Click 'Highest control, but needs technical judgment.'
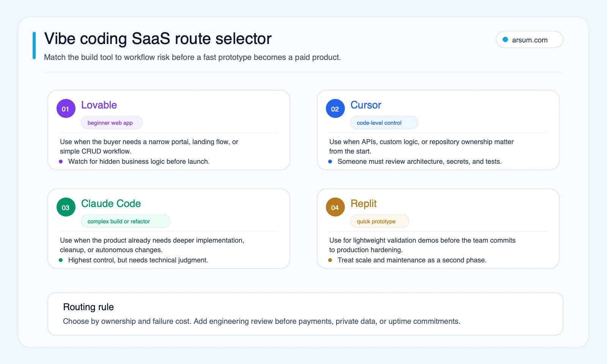 pos(138,260)
